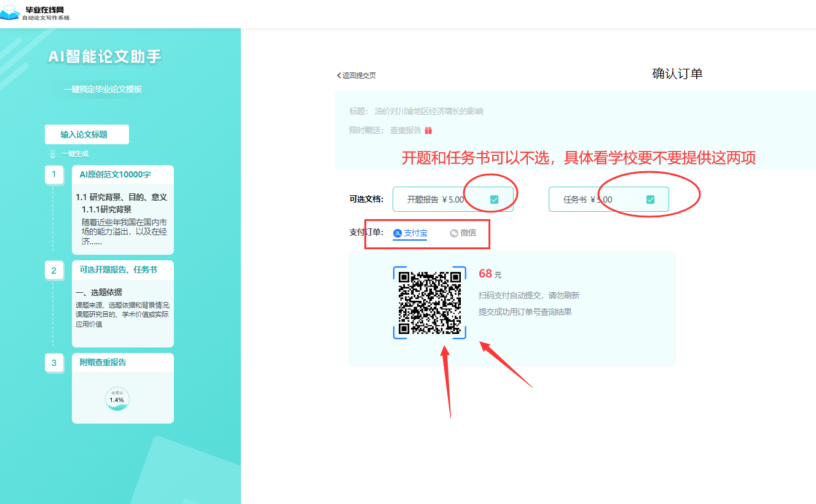Click 提交成功用订单号查询结果 text

pos(525,312)
